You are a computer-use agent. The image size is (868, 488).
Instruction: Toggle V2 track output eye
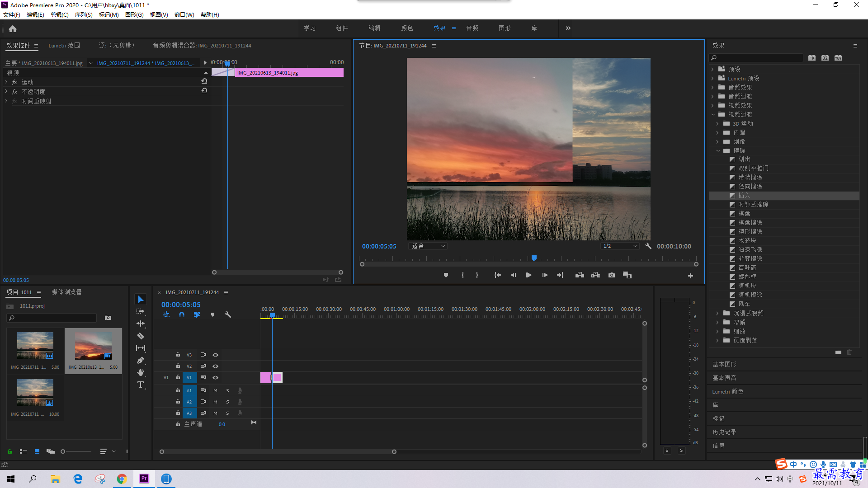(x=216, y=366)
